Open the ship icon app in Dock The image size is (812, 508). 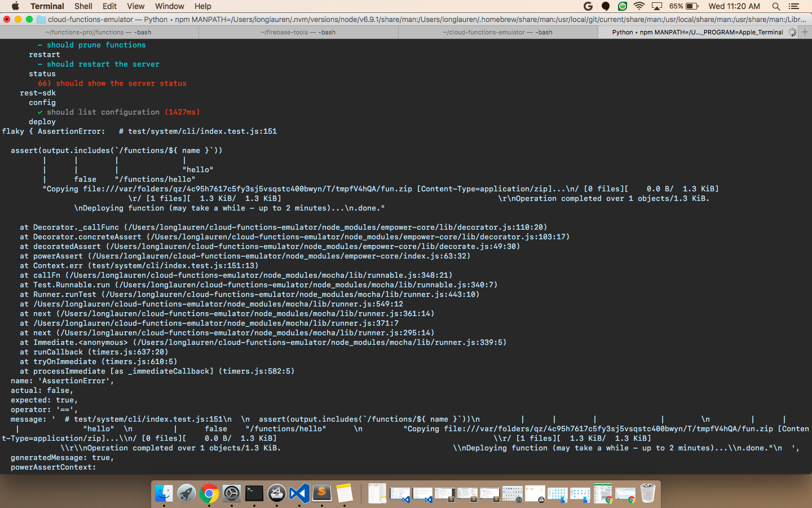(277, 493)
